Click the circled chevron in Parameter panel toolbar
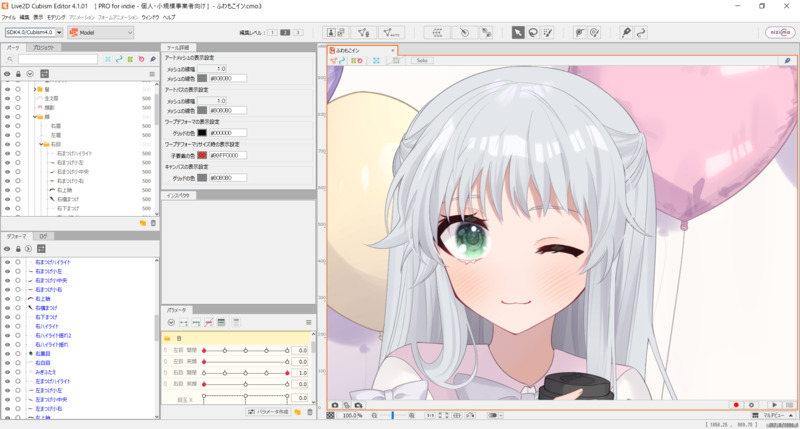Viewport: 800px width, 429px height. (x=171, y=322)
